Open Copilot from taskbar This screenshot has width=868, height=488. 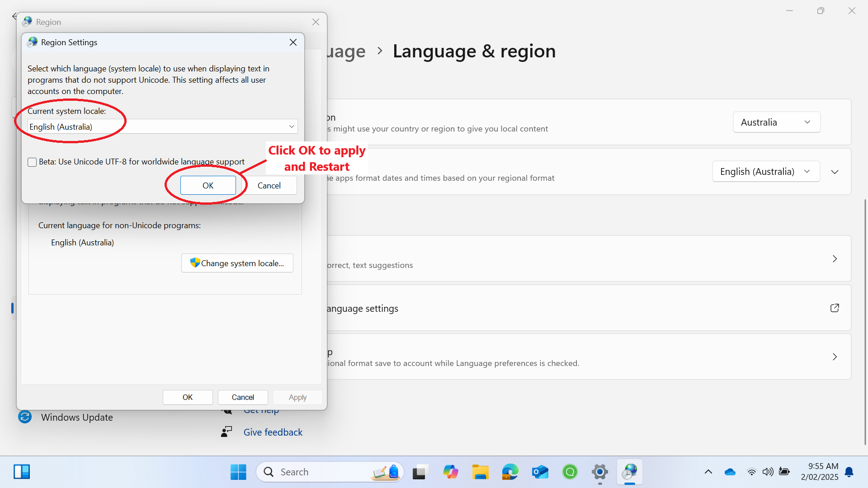pyautogui.click(x=450, y=472)
